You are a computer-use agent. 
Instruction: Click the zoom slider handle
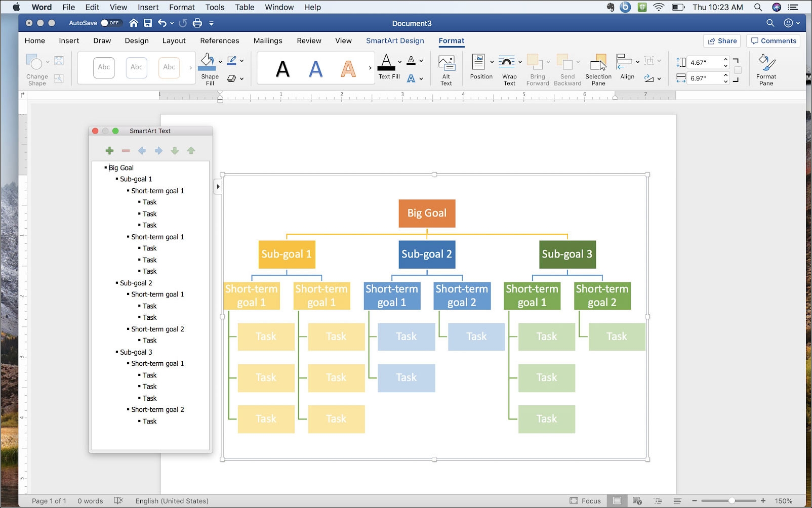[x=732, y=501]
